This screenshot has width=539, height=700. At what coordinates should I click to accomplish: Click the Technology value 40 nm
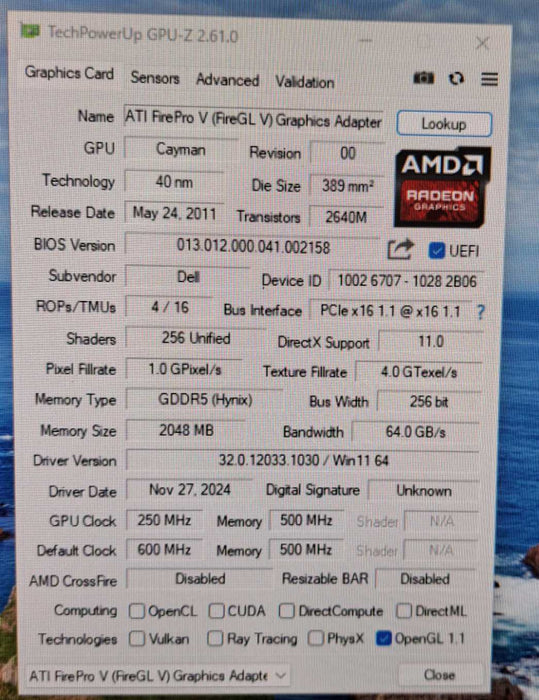click(x=174, y=182)
